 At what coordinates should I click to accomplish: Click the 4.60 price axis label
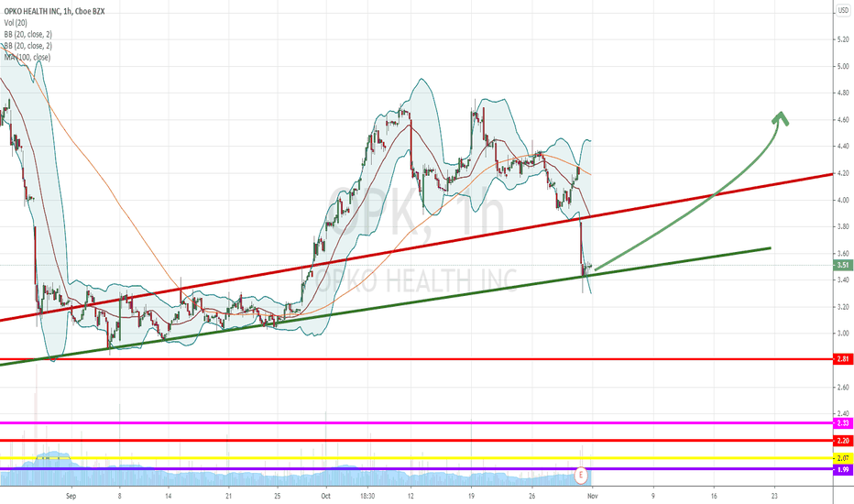[x=843, y=120]
